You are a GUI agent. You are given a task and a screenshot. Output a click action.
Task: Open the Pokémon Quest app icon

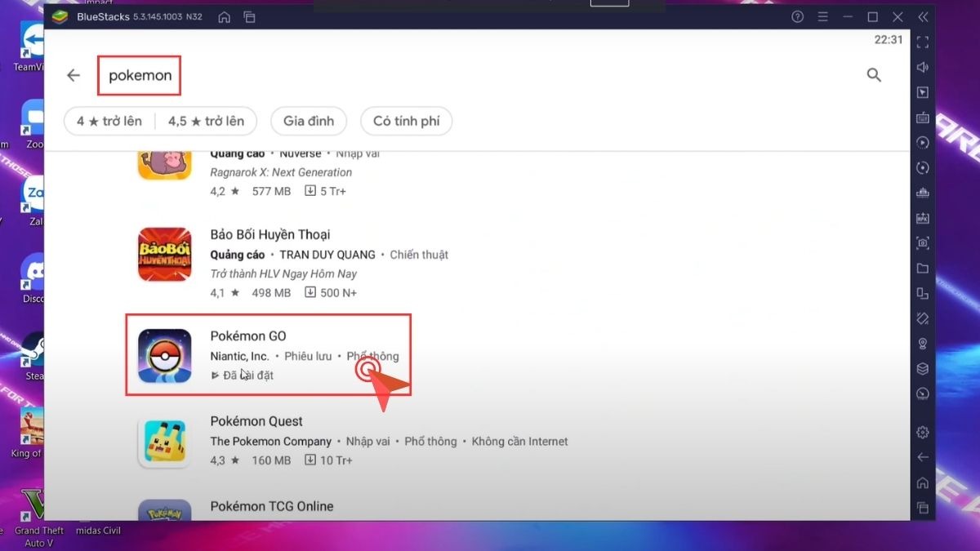point(164,441)
